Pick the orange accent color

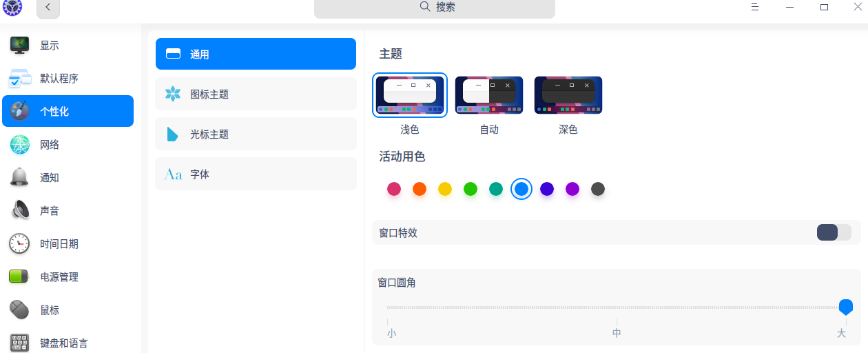(x=420, y=189)
